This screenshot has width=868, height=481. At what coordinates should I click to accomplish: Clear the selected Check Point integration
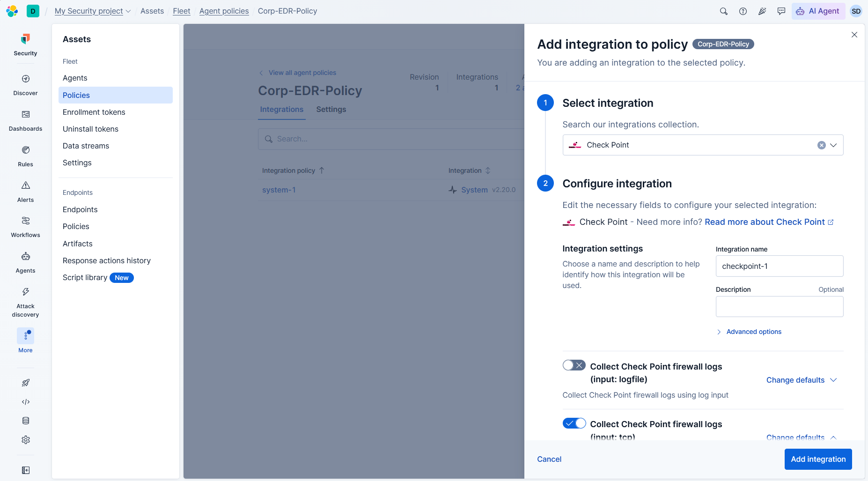tap(821, 145)
